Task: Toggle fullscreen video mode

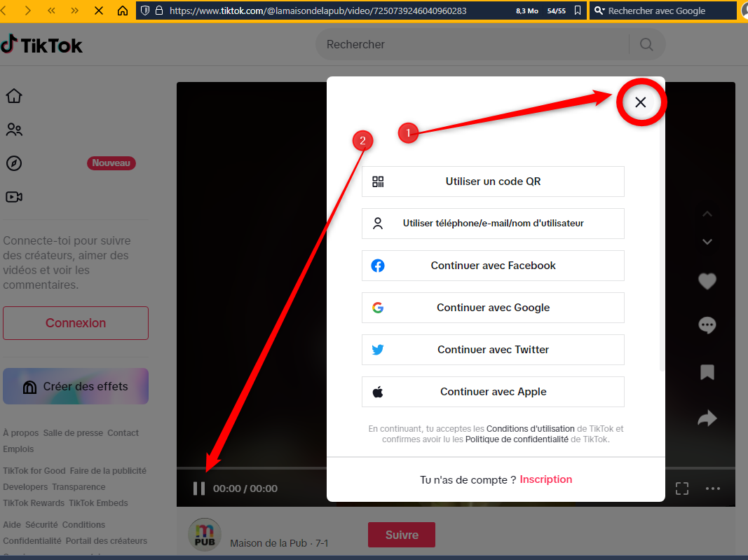Action: pos(681,489)
